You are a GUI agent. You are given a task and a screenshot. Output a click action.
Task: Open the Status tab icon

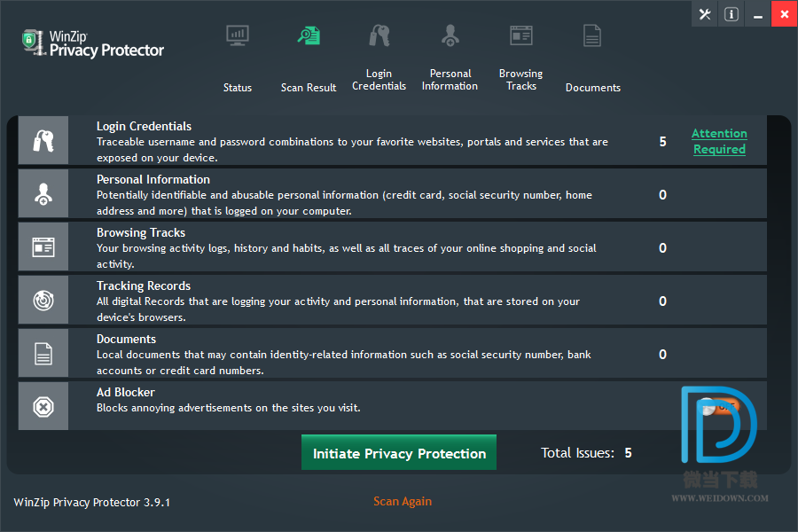(x=237, y=35)
